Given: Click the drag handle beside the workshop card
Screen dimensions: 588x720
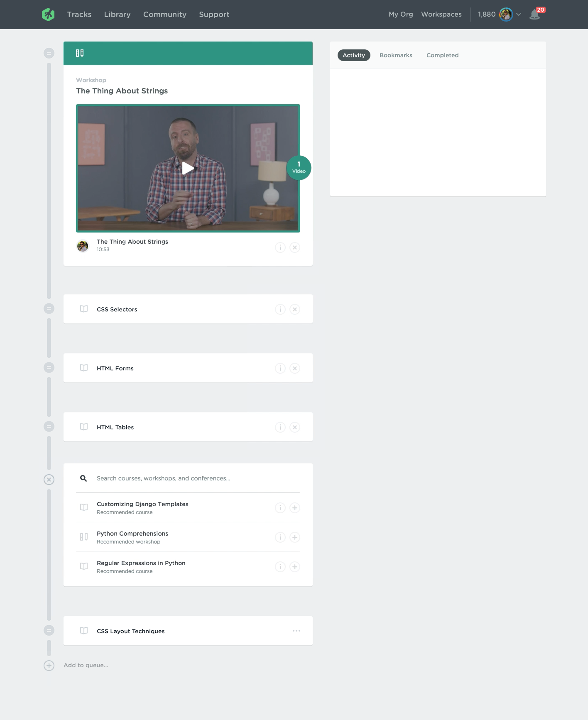Looking at the screenshot, I should 49,53.
